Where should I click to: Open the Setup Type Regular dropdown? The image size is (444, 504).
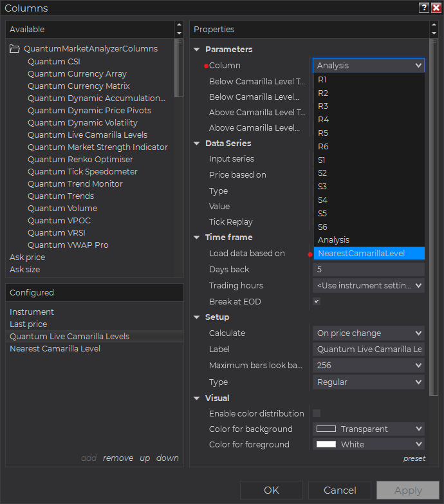[369, 382]
